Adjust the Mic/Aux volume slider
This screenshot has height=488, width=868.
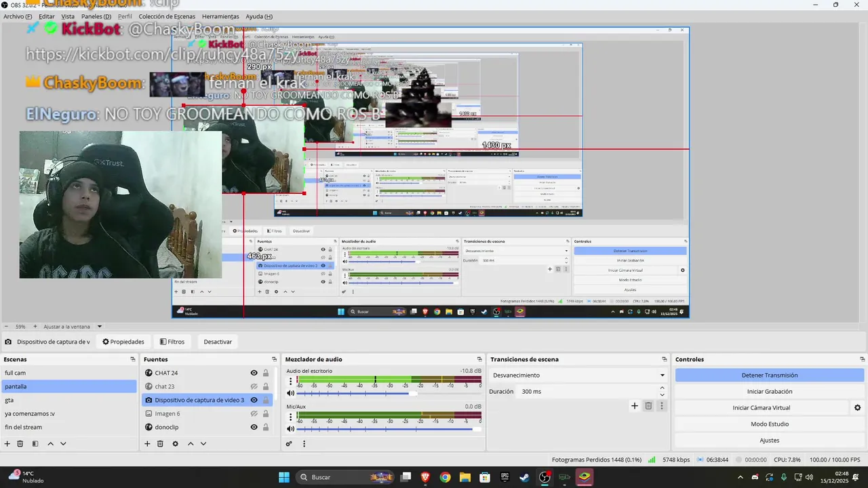tap(389, 428)
